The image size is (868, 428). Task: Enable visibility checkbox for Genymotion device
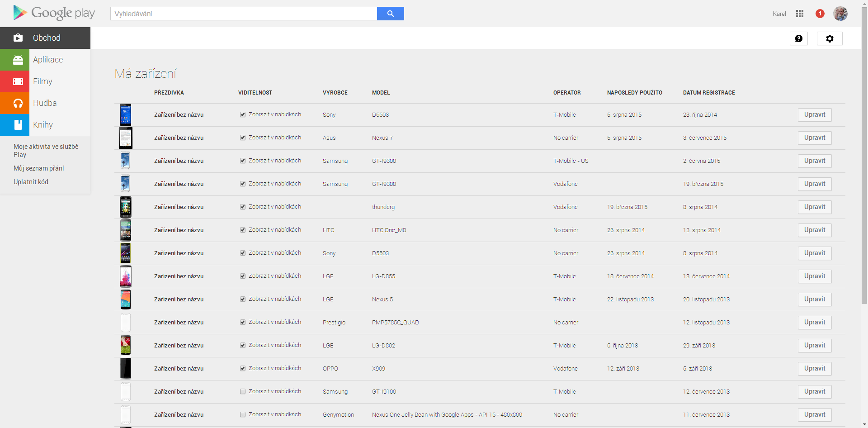point(243,414)
